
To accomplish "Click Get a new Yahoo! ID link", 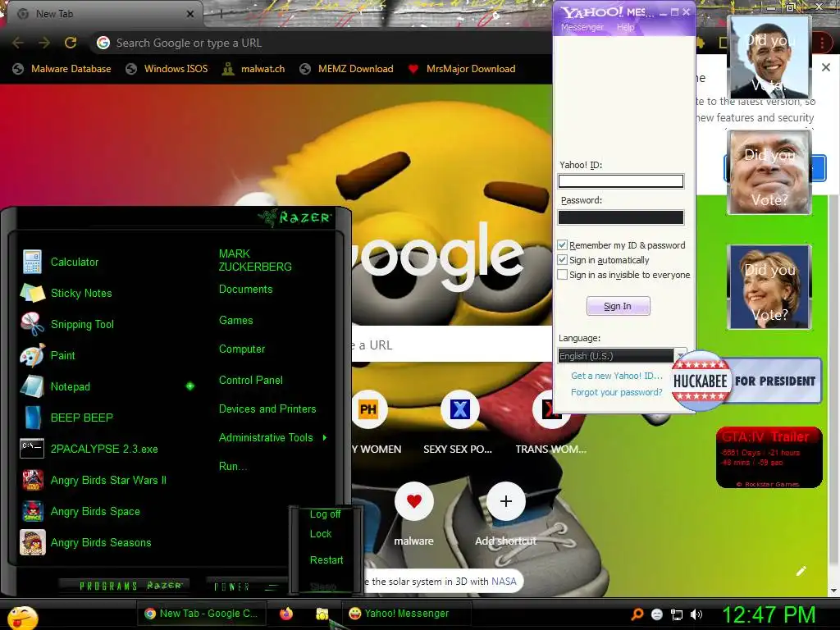I will (617, 376).
